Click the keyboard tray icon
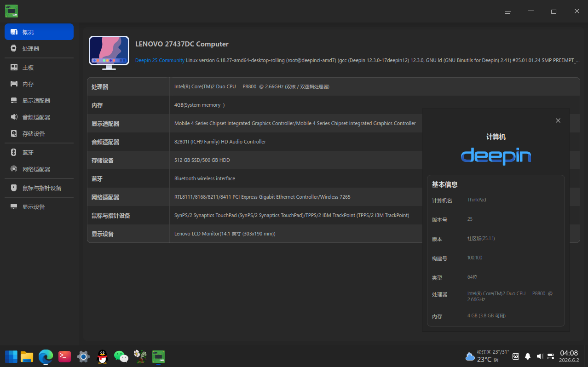The height and width of the screenshot is (367, 588). [x=516, y=356]
